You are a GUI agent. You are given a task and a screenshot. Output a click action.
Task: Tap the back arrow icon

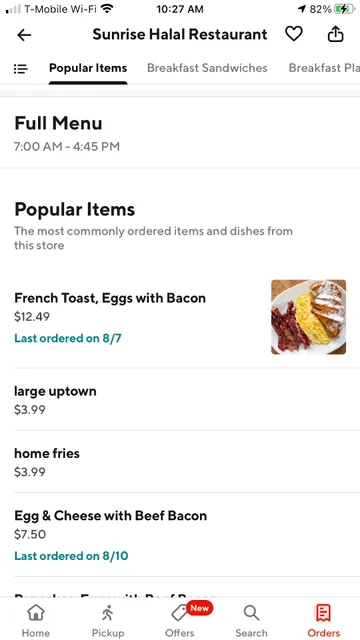point(24,35)
